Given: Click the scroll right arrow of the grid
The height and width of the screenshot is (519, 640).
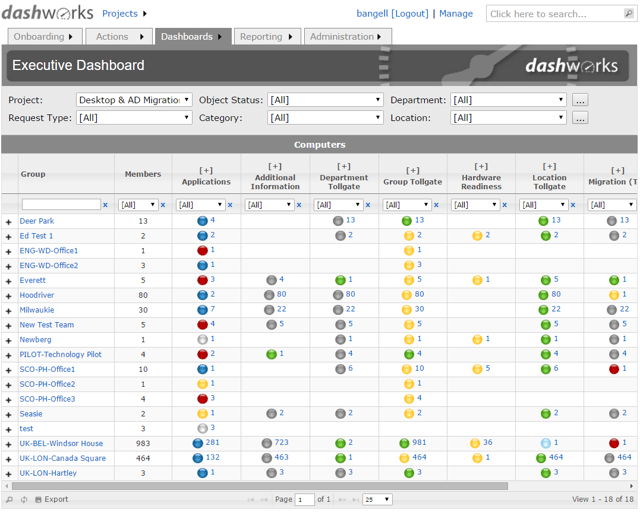Looking at the screenshot, I should pos(631,486).
